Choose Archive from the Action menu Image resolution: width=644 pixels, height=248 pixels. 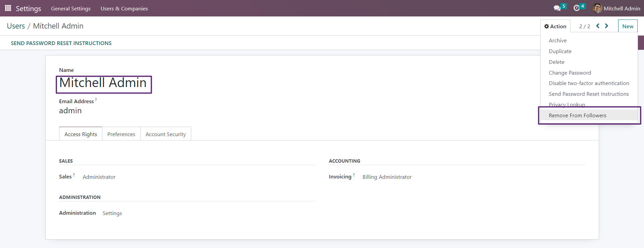pos(589,40)
